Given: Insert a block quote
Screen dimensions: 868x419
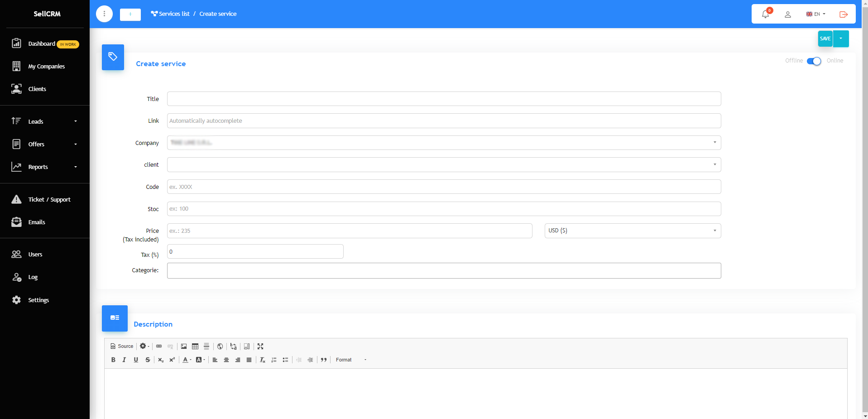Looking at the screenshot, I should [324, 360].
